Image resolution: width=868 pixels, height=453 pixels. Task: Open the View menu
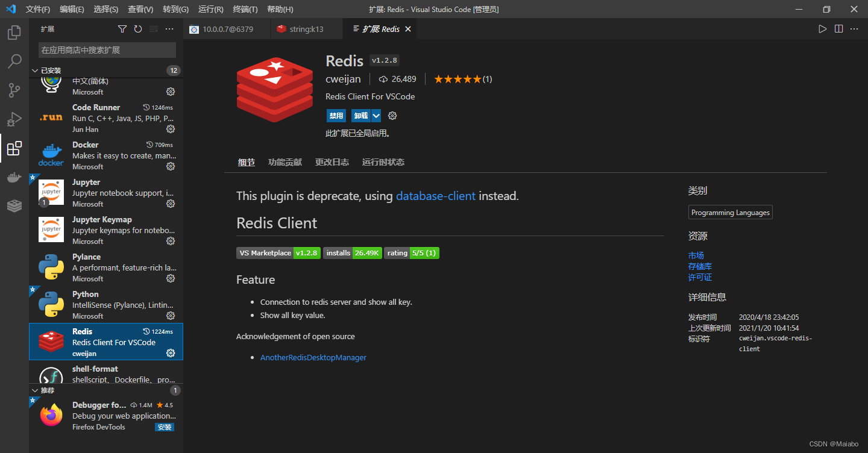(x=140, y=9)
